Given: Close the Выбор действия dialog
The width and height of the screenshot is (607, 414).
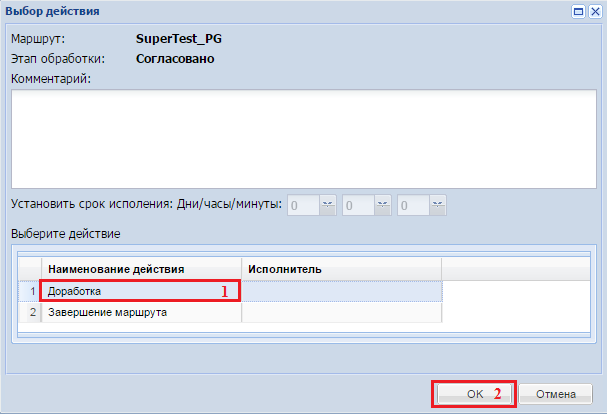Looking at the screenshot, I should pos(594,11).
